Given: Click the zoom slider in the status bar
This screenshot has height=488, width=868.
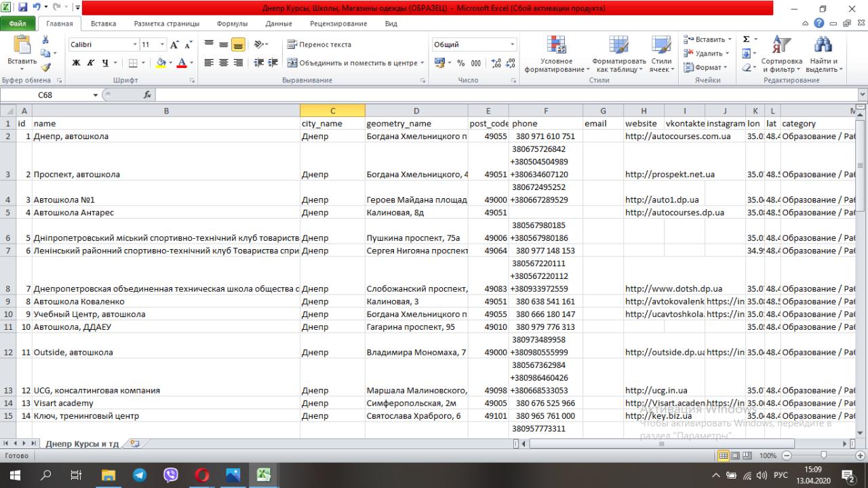Looking at the screenshot, I should (x=823, y=456).
